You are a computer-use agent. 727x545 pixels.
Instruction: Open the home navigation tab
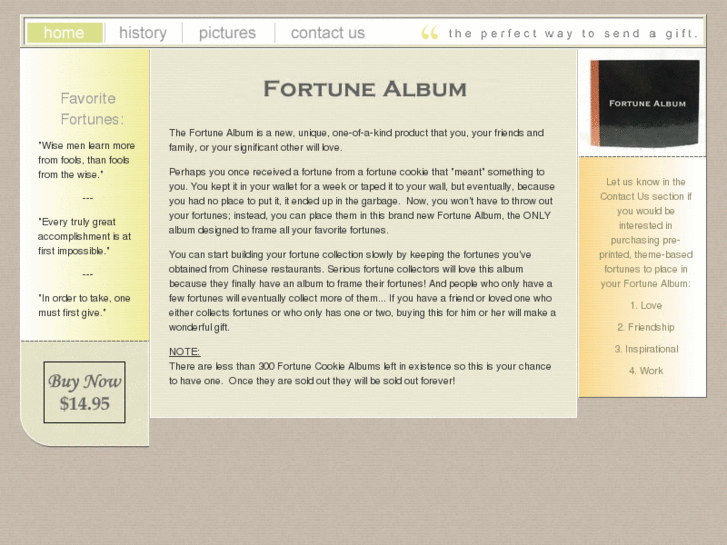tap(64, 33)
